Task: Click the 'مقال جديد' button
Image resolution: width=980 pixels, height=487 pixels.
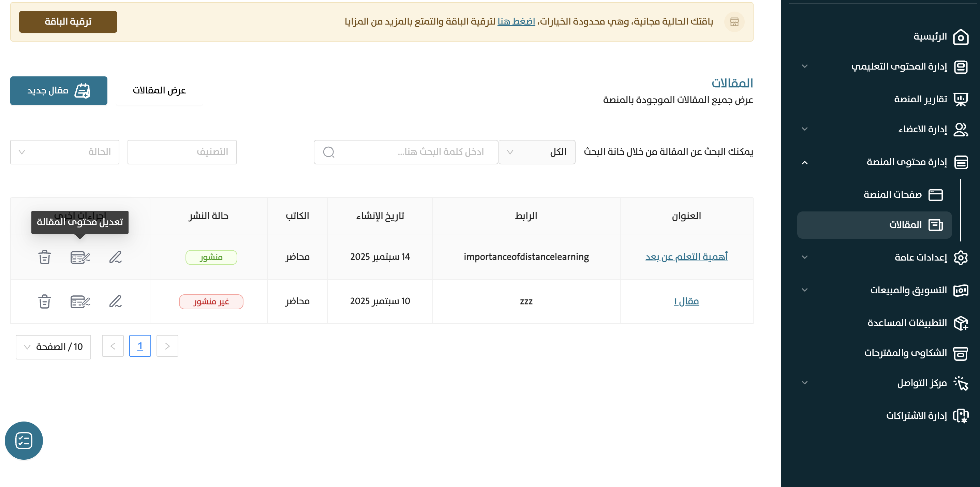Action: (x=59, y=91)
